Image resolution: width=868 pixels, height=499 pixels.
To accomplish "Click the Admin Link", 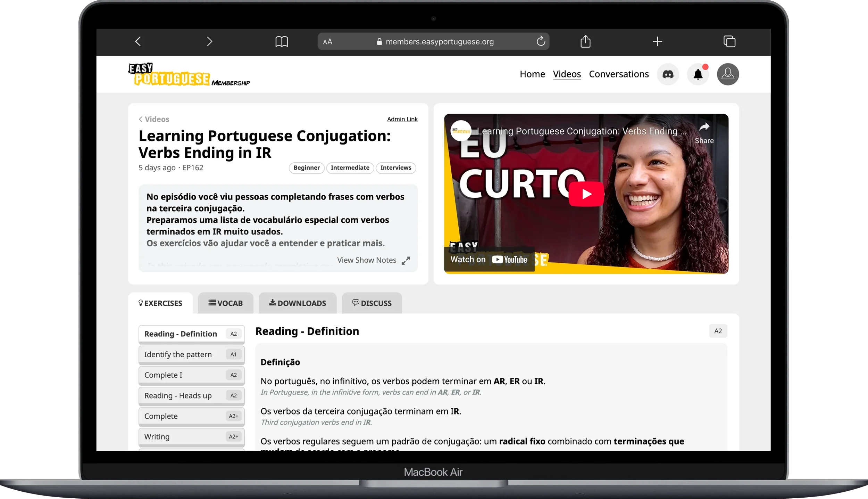I will (x=402, y=119).
